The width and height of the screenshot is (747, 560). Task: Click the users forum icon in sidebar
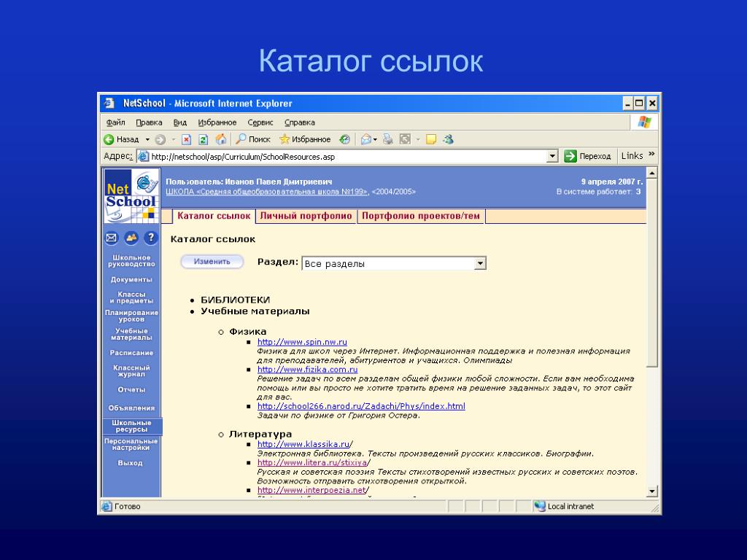click(131, 238)
